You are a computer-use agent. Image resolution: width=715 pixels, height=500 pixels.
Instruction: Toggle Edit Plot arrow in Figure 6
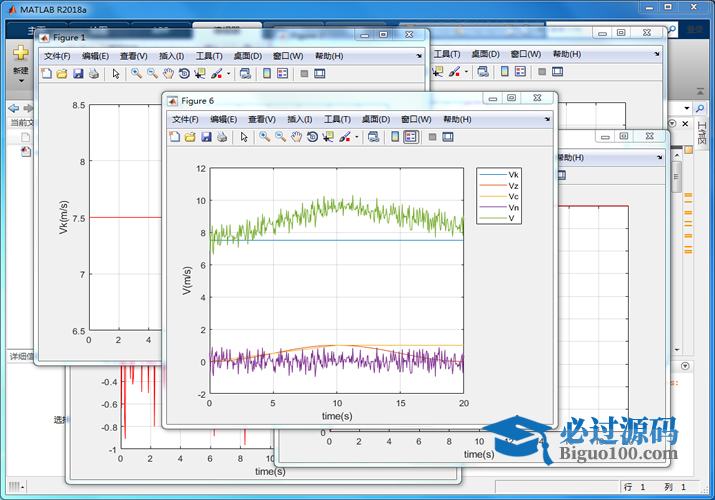(x=244, y=137)
